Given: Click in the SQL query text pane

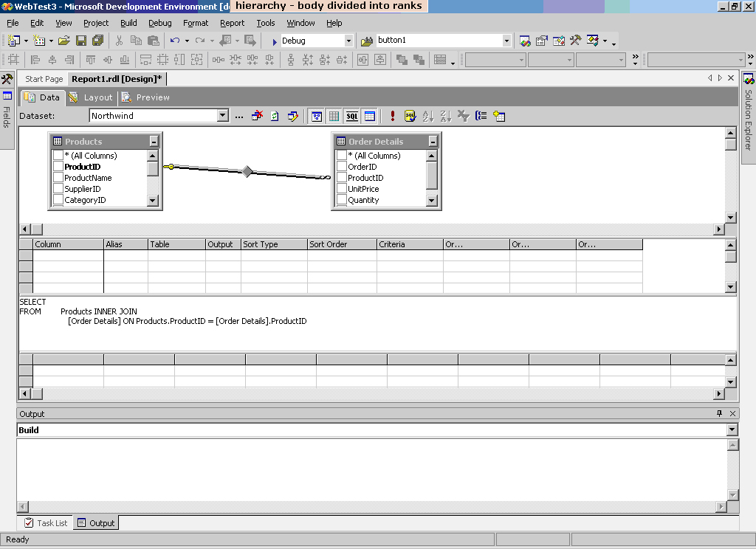Looking at the screenshot, I should click(378, 323).
